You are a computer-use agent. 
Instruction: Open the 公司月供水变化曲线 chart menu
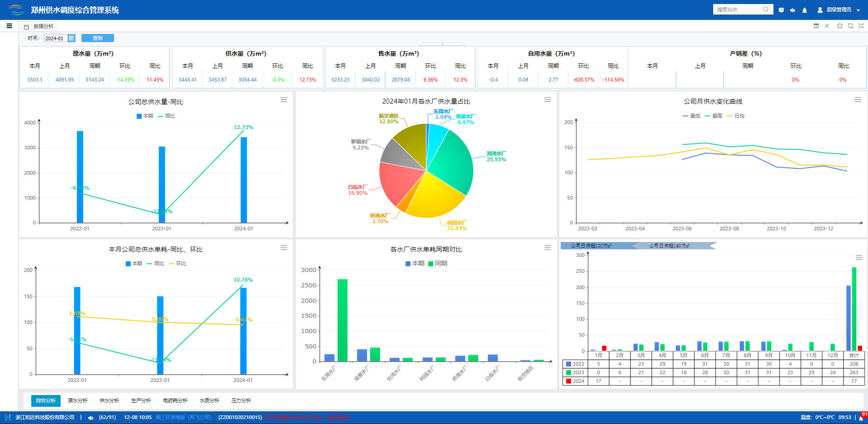pyautogui.click(x=858, y=100)
